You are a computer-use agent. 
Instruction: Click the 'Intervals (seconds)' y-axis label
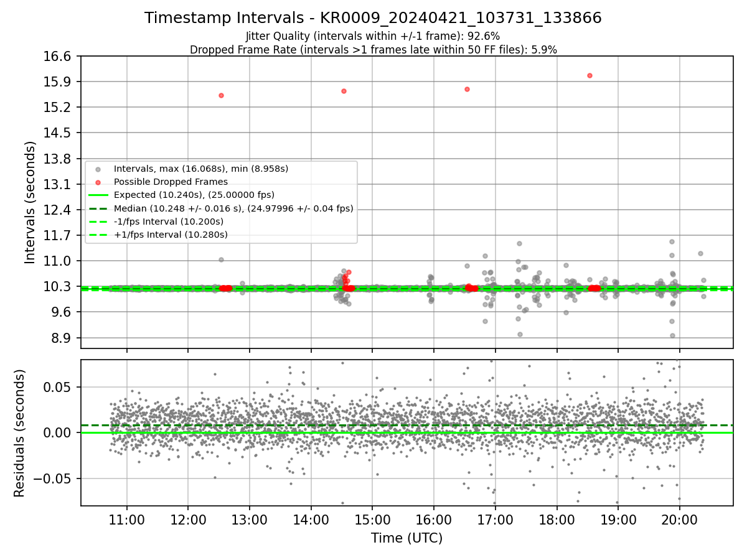(x=30, y=202)
